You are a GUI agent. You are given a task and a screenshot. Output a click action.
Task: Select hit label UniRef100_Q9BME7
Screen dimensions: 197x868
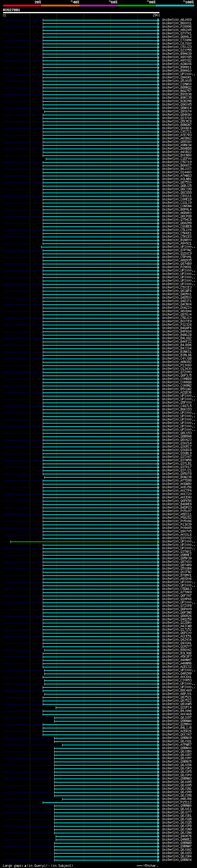coord(177,555)
